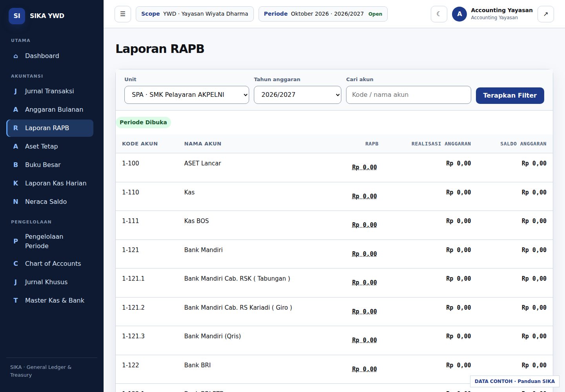
Task: Click the Cari akun search field
Action: (x=408, y=95)
